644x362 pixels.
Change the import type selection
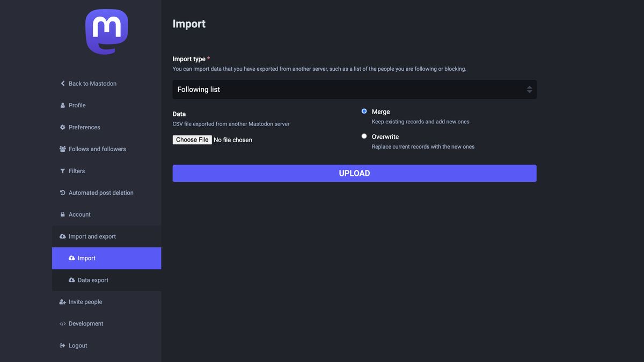point(354,89)
